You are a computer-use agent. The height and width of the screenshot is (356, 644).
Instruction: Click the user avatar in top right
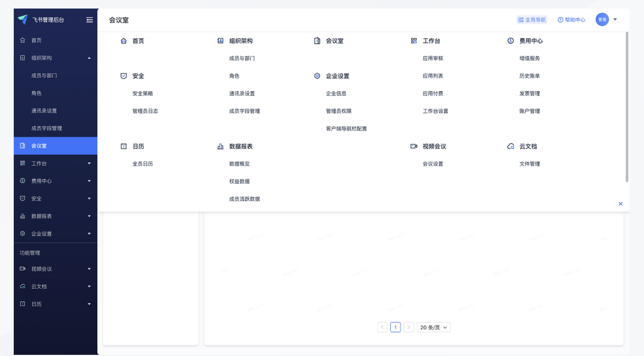click(602, 19)
